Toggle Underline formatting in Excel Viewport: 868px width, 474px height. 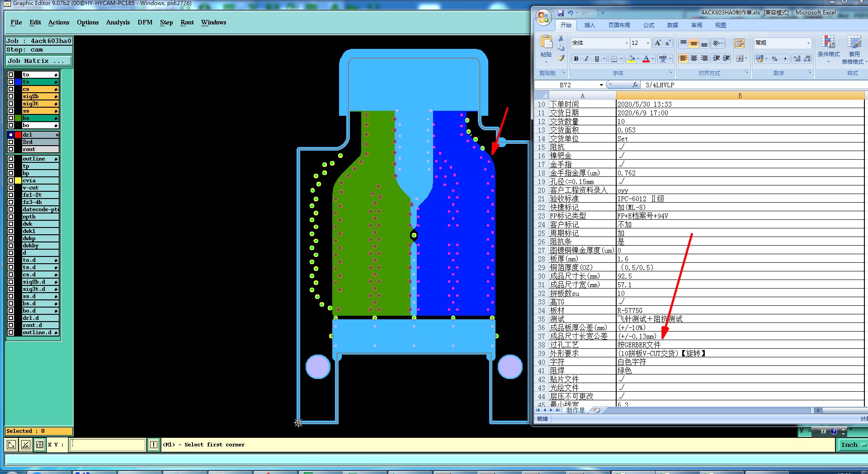[597, 59]
